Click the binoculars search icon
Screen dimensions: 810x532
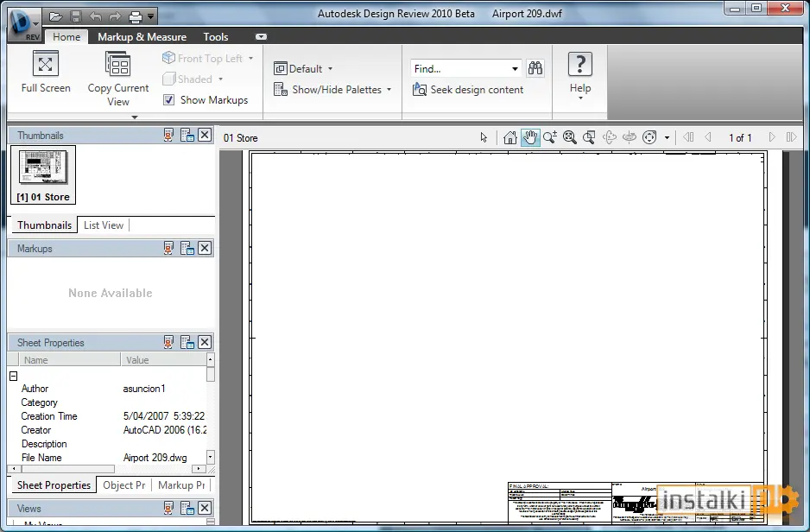point(535,68)
